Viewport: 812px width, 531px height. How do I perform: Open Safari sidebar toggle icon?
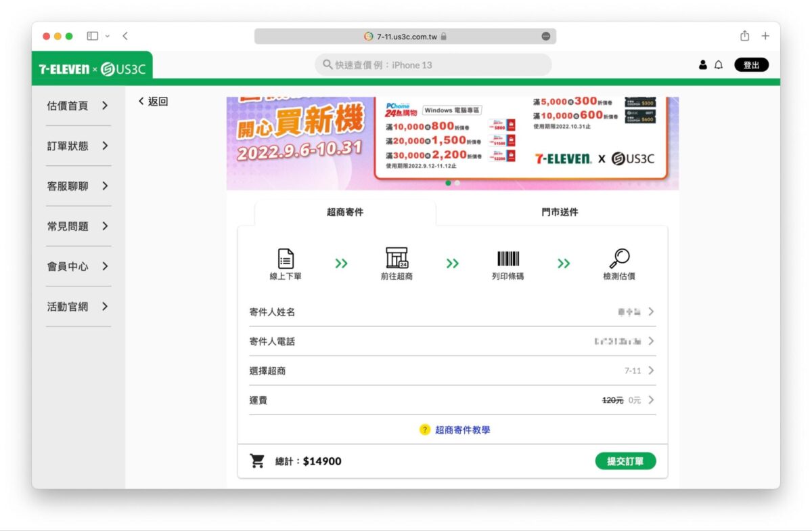93,36
